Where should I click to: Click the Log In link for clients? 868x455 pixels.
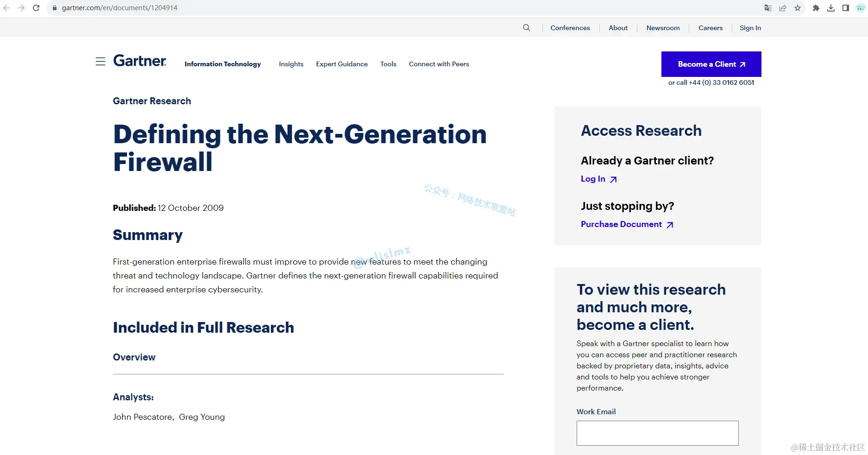click(599, 179)
